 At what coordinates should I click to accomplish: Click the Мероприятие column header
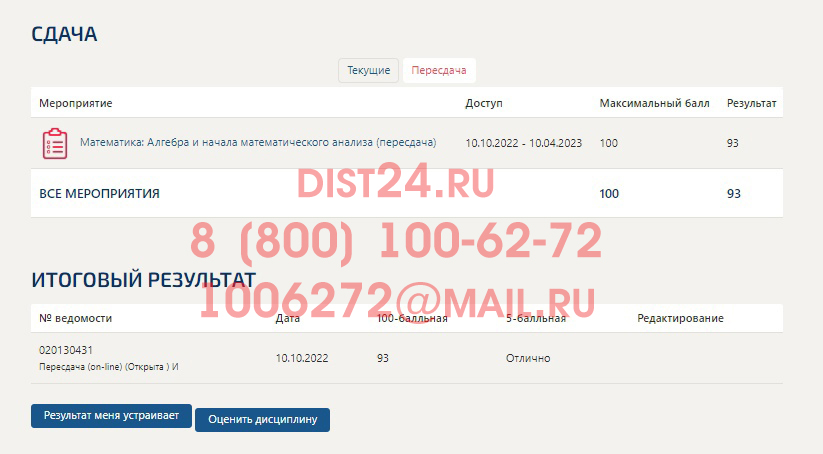tap(75, 103)
